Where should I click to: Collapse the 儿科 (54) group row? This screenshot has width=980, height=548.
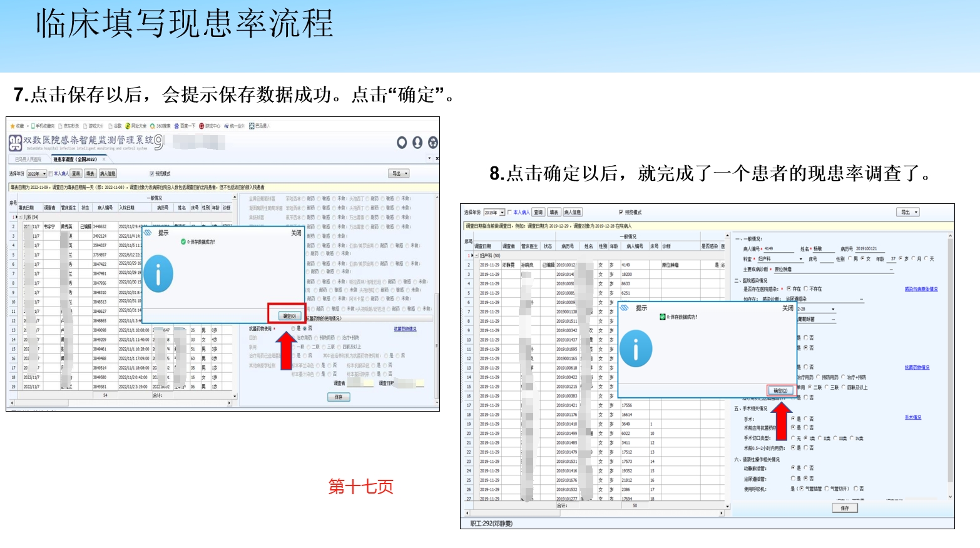tap(20, 218)
